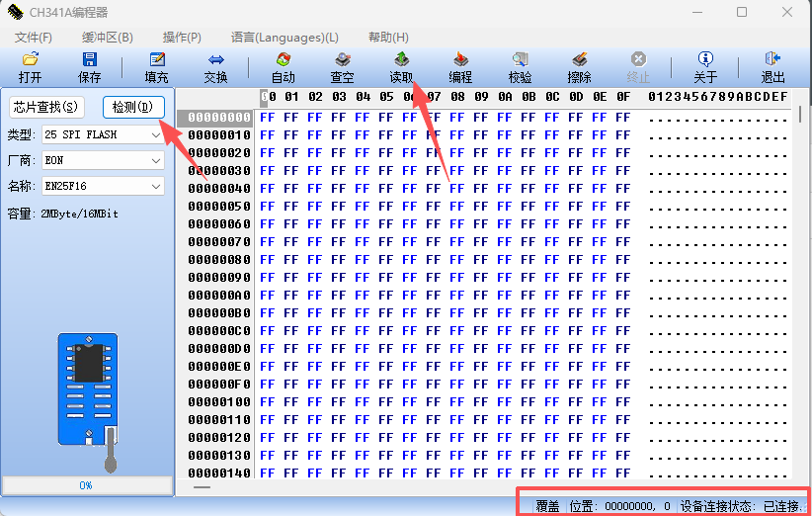Click the programmer socket chip illustration
Viewport: 812px width, 516px height.
click(88, 401)
